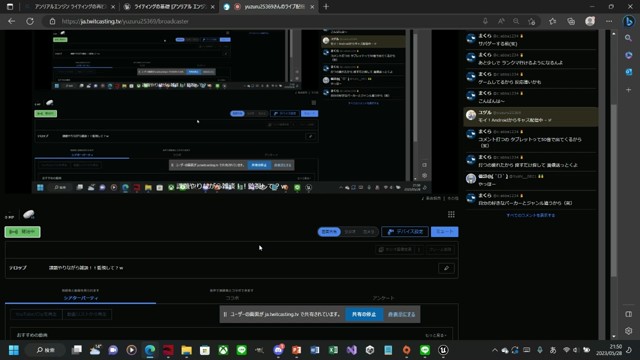Click the white item icon beside the point count

pos(29,214)
